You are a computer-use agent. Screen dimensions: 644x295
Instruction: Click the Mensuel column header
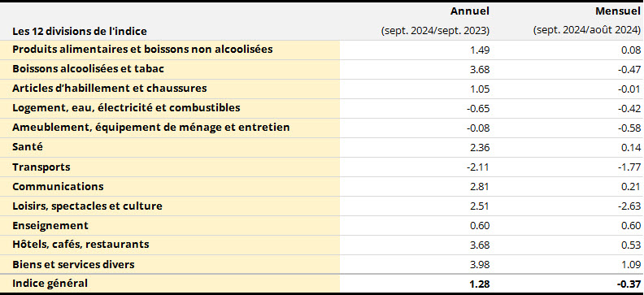point(618,11)
